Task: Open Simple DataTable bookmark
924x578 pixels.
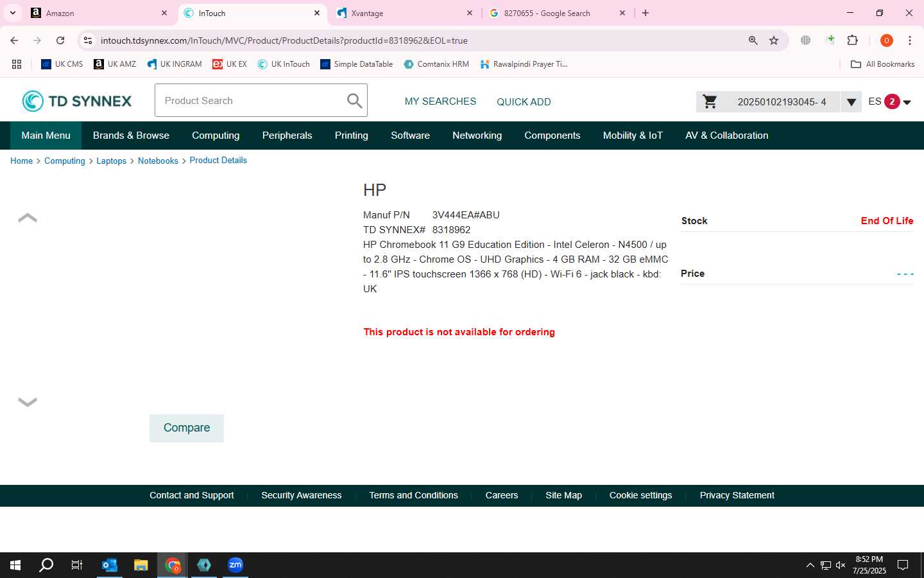Action: (x=357, y=64)
